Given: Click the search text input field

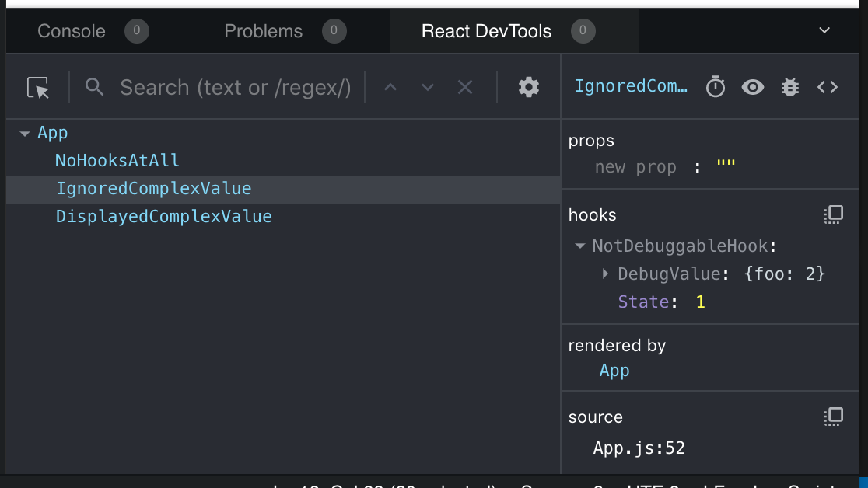Looking at the screenshot, I should tap(233, 87).
